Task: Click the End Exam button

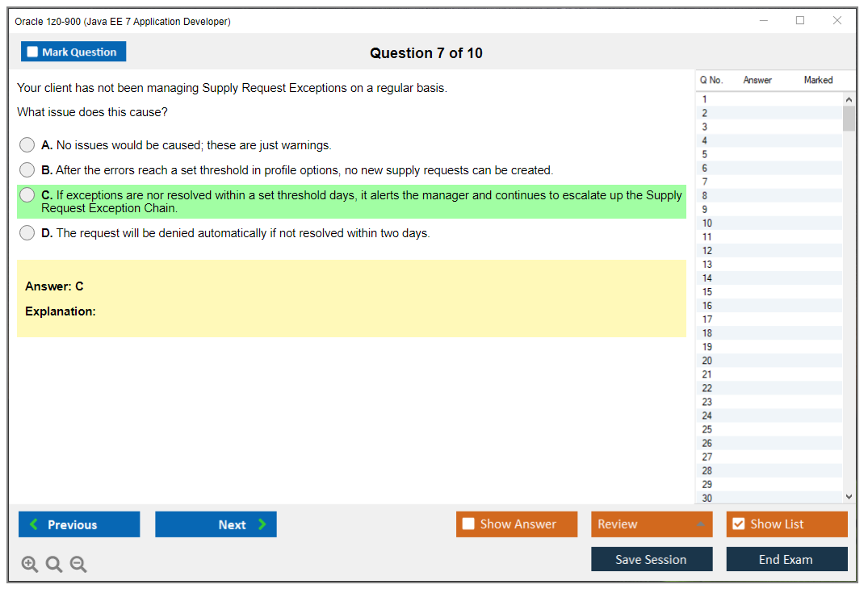Action: tap(786, 559)
